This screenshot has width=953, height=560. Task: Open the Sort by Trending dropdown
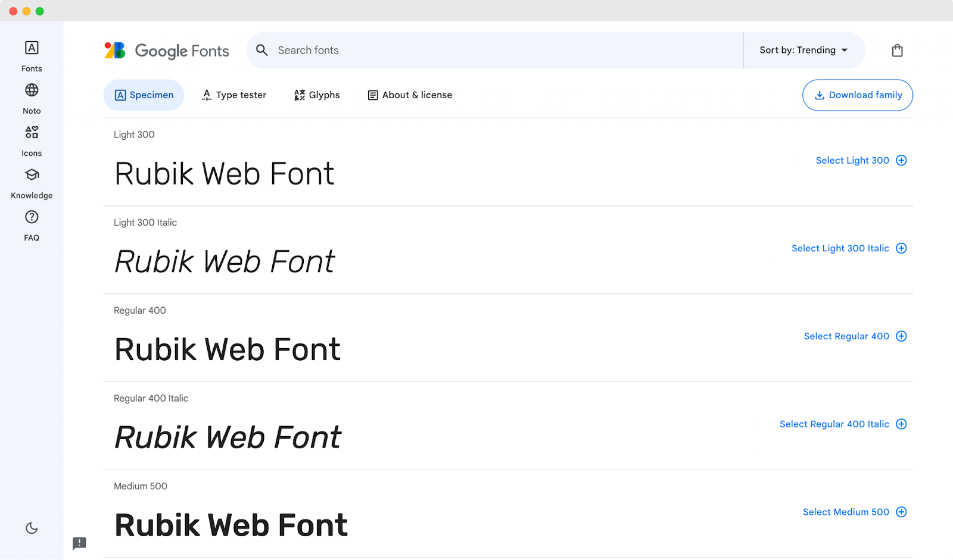pos(803,50)
